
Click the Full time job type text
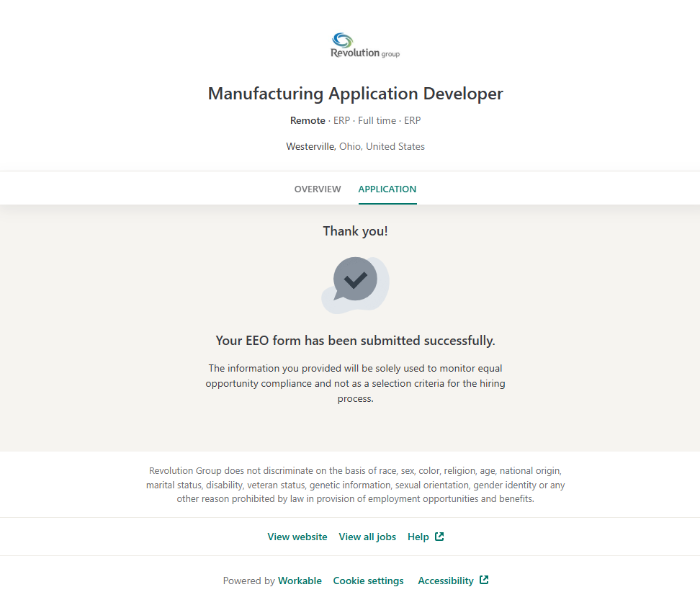coord(377,121)
